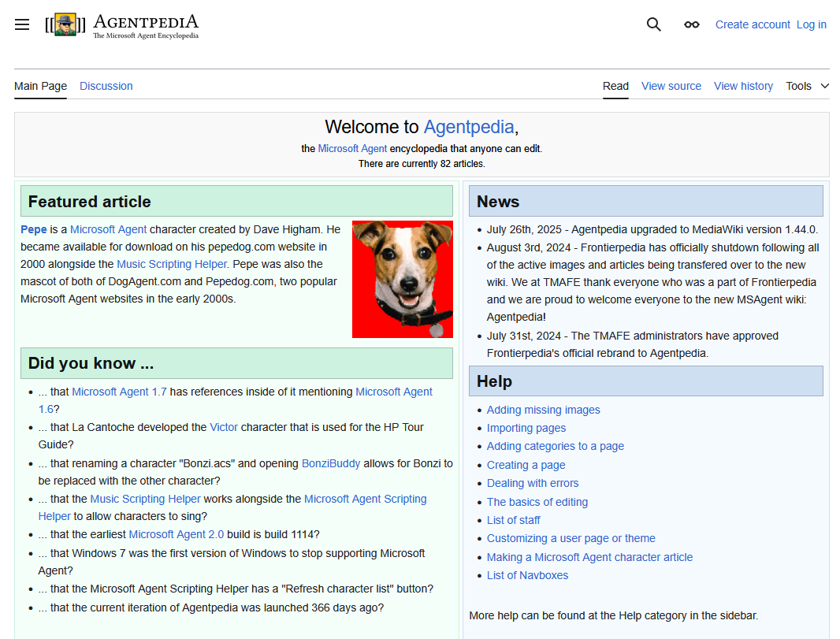Viewport: 840px width, 639px height.
Task: Click the Agentpedia logo icon
Action: [x=65, y=24]
